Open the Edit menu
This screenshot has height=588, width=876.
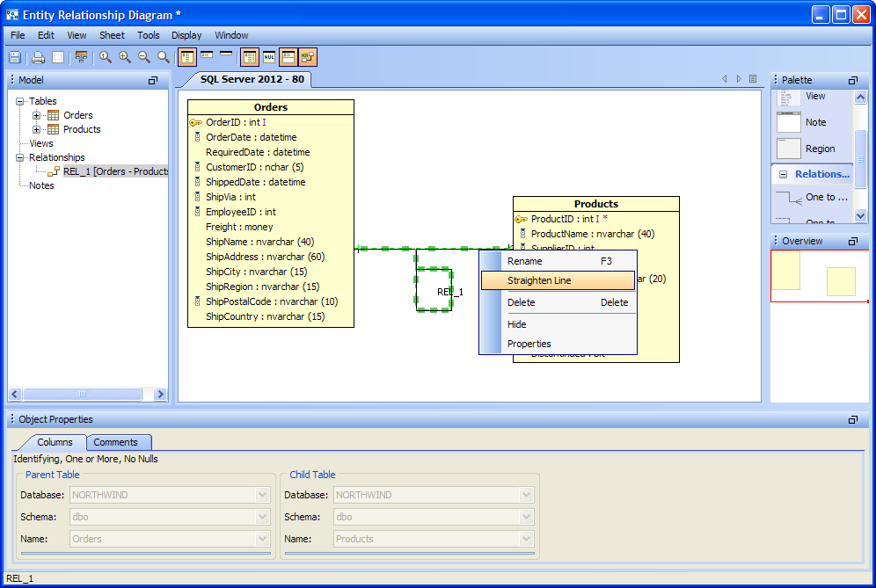(46, 35)
